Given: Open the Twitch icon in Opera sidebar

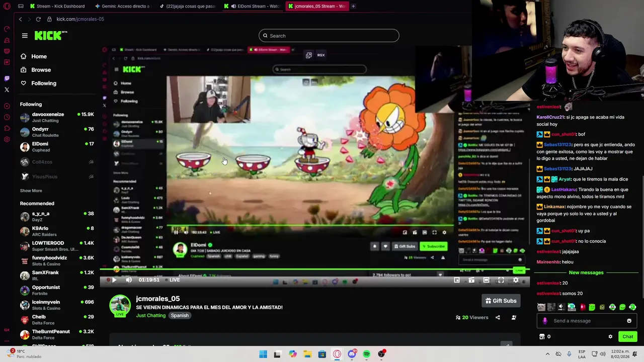Looking at the screenshot, I should click(x=7, y=78).
